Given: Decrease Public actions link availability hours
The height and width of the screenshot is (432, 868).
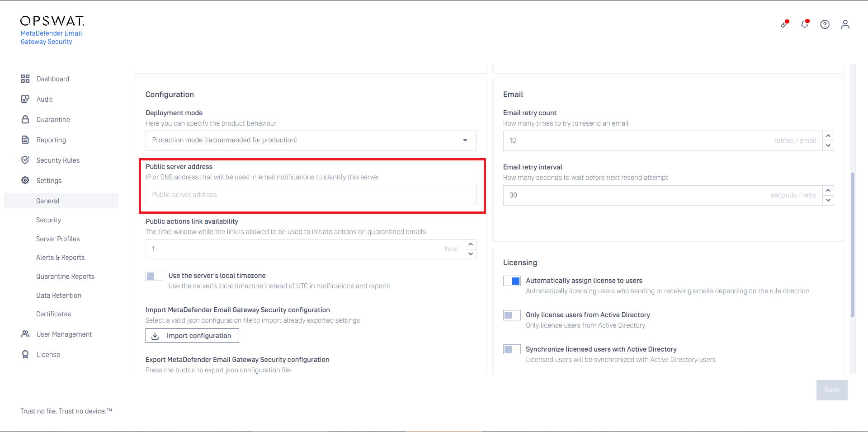Looking at the screenshot, I should click(471, 254).
